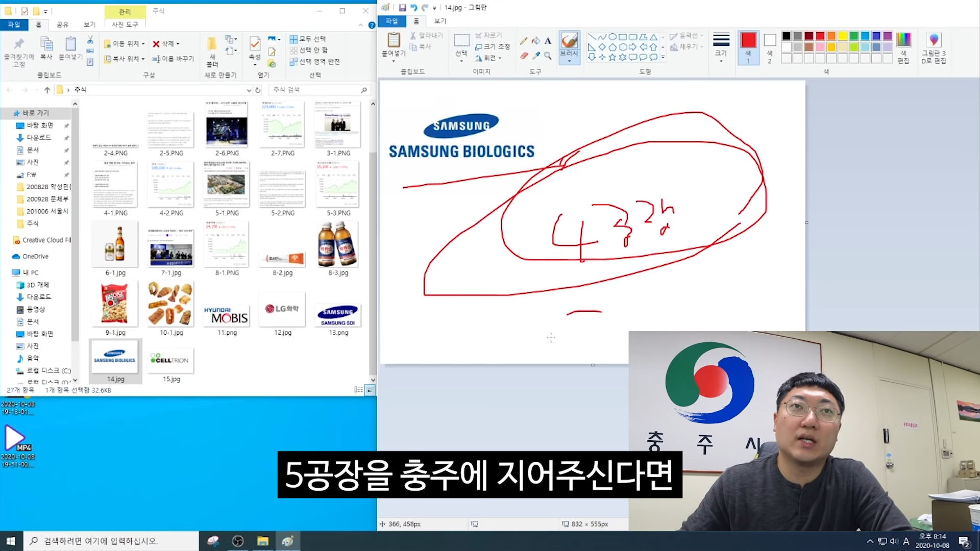This screenshot has height=551, width=980.
Task: Switch to the View tab in Paint
Action: coord(440,21)
